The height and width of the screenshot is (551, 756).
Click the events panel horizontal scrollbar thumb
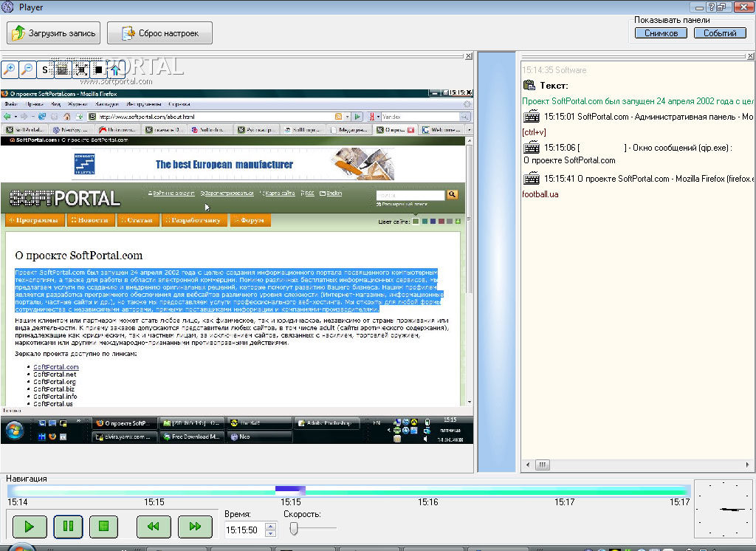(543, 465)
